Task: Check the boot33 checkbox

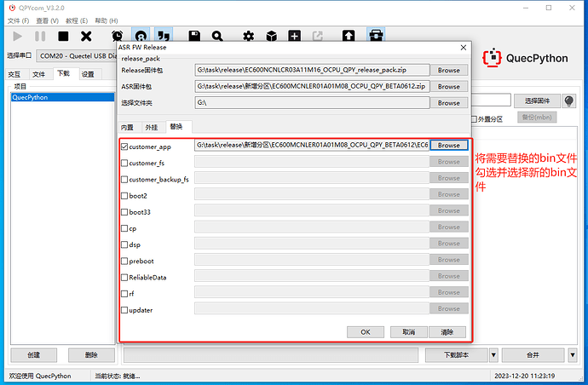Action: pos(124,212)
